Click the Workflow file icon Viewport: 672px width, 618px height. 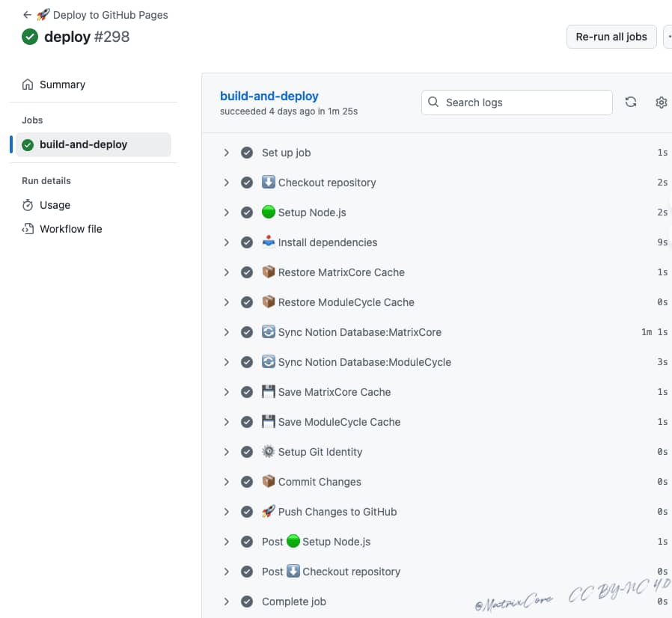(x=28, y=229)
